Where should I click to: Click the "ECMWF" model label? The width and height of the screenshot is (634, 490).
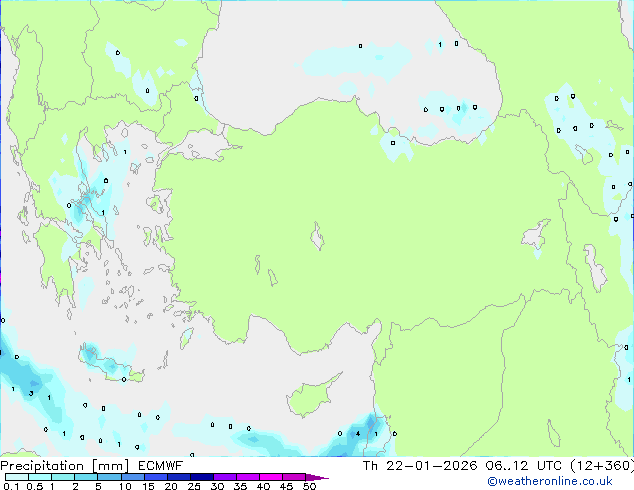[x=161, y=466]
